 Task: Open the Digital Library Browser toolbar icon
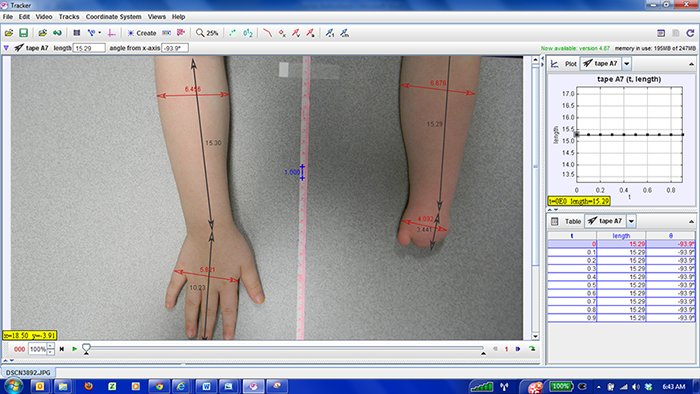[x=42, y=33]
